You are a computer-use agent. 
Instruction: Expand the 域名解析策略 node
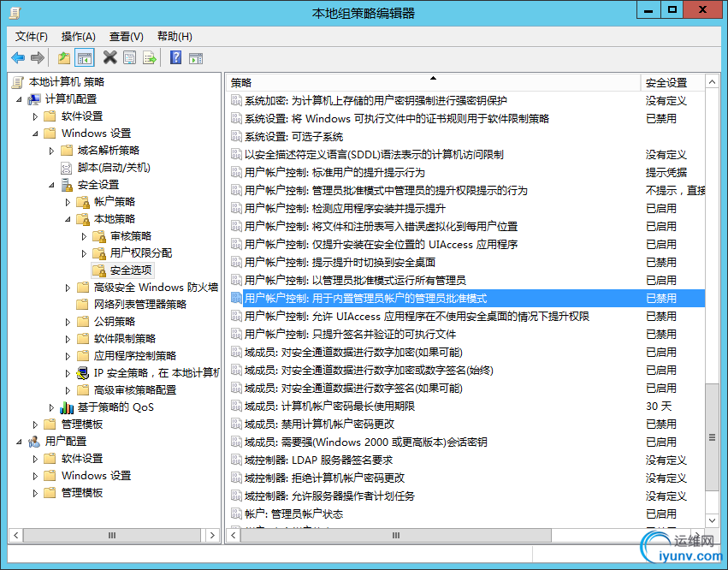[x=51, y=151]
